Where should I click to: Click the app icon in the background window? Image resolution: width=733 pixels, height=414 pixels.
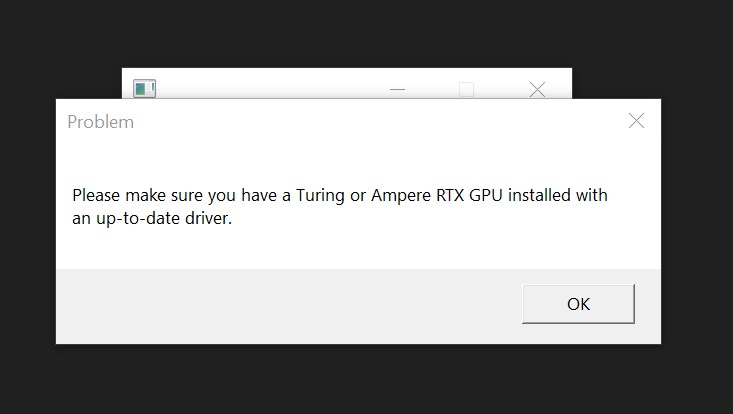145,89
